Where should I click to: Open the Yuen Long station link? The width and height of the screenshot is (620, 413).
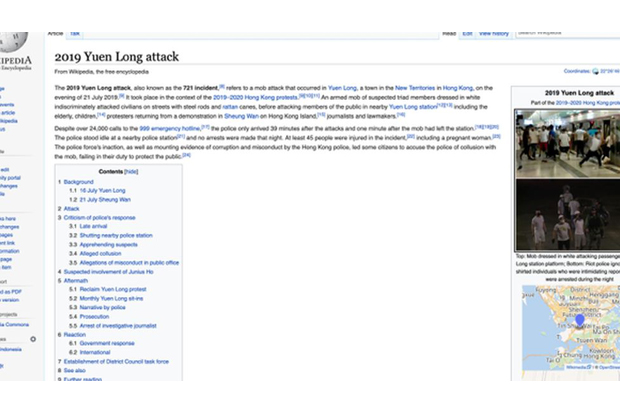[413, 107]
